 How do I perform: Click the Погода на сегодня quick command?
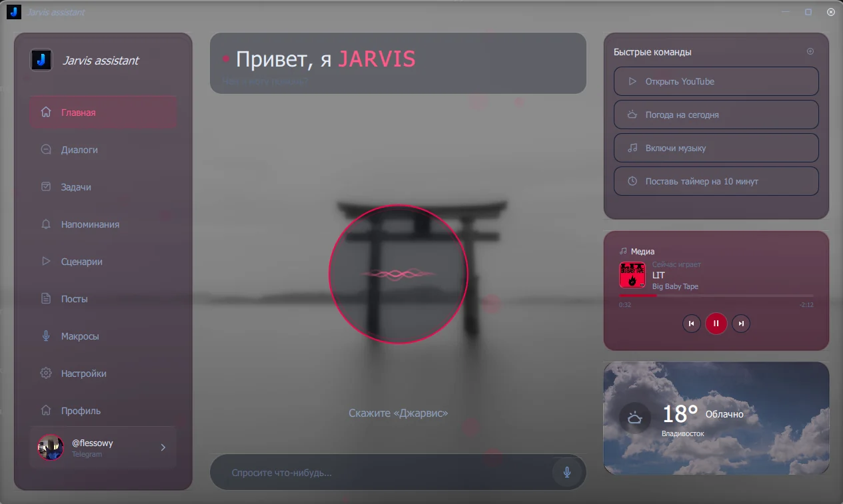pos(716,115)
